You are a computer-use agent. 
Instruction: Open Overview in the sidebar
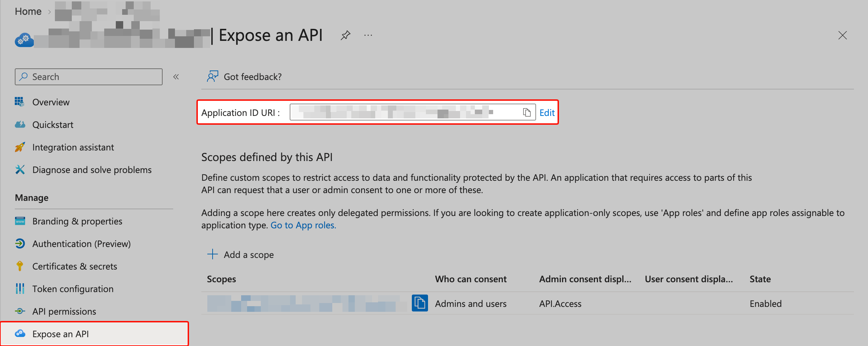tap(51, 102)
